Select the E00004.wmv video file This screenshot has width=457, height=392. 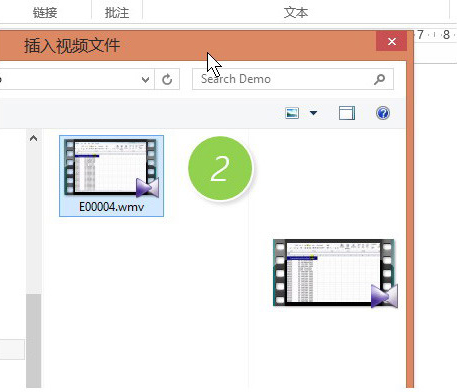[111, 176]
